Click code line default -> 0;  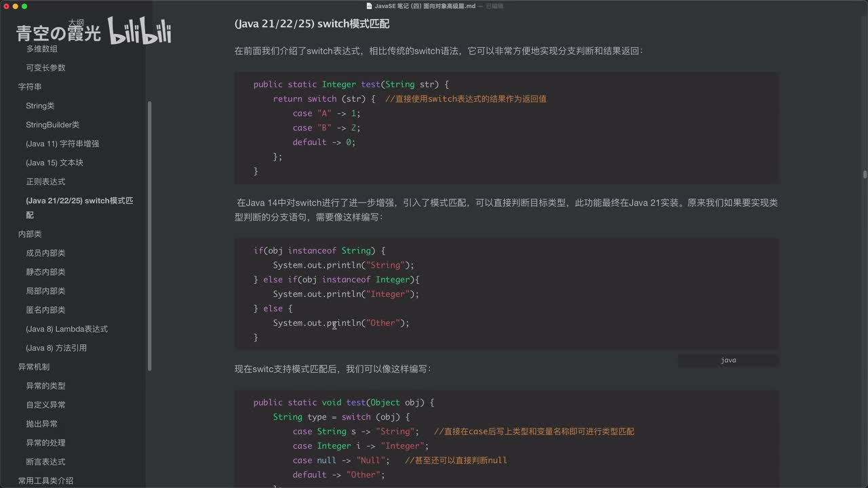(324, 142)
